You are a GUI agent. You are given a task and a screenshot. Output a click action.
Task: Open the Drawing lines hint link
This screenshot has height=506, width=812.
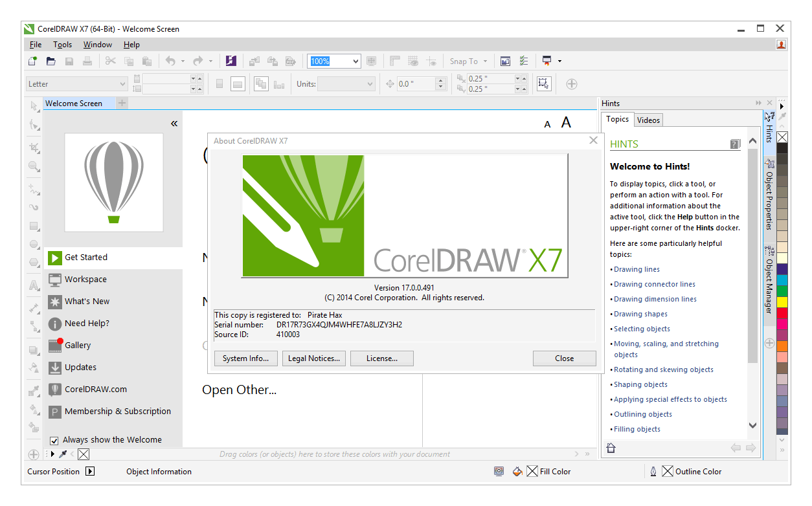[x=637, y=269]
